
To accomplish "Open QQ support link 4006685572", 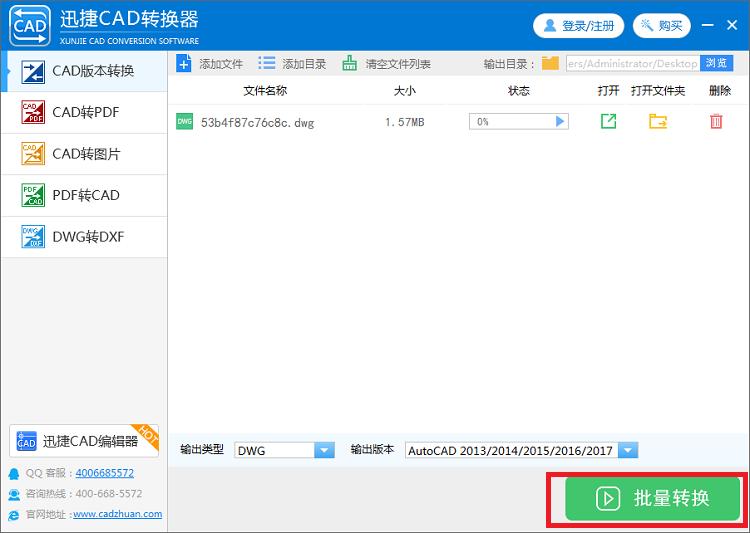I will (x=105, y=473).
